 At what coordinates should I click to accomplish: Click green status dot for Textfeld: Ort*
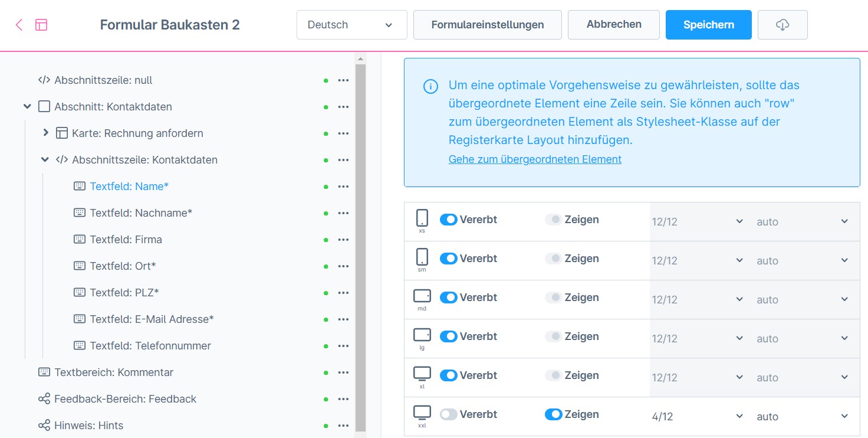326,266
